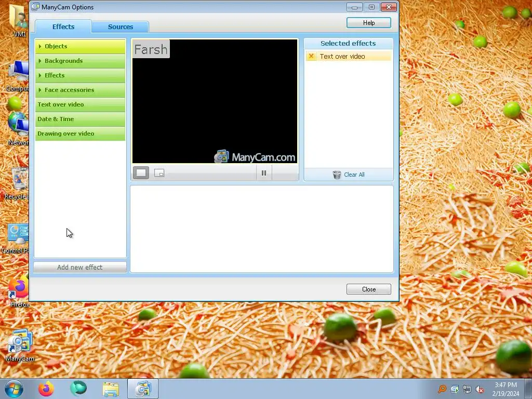This screenshot has width=532, height=399.
Task: Expand the Backgrounds category arrow
Action: tap(40, 61)
